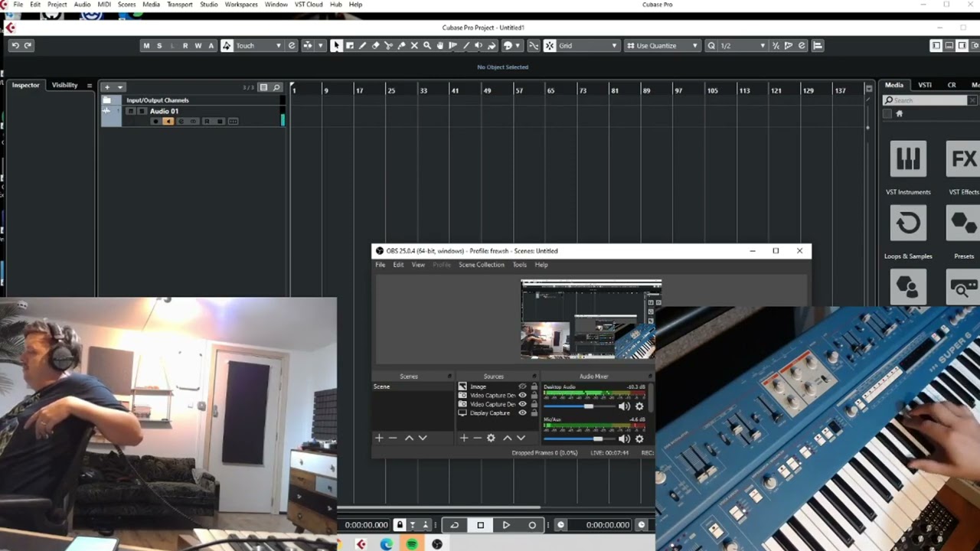The width and height of the screenshot is (980, 551).
Task: Open Tools menu in OBS
Action: pyautogui.click(x=520, y=265)
